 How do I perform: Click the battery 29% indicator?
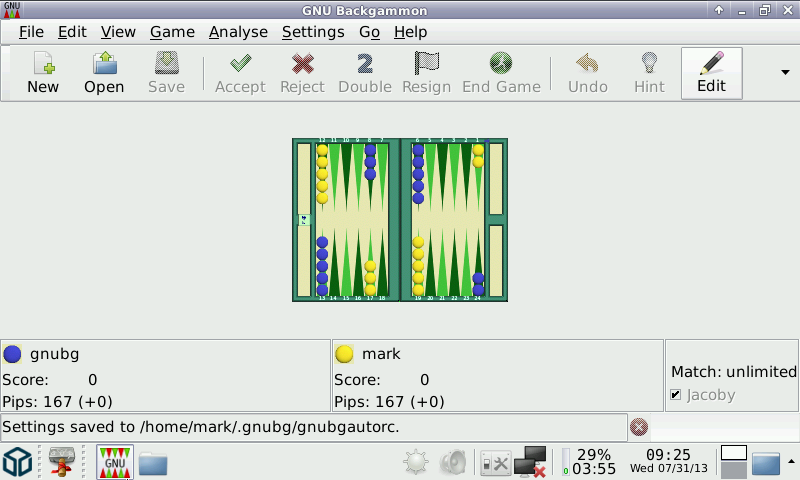tap(588, 462)
